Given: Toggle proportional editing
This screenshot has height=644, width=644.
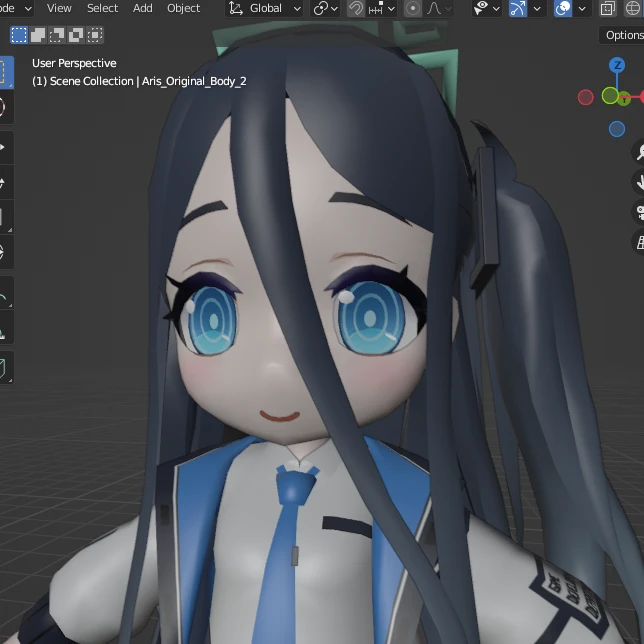Looking at the screenshot, I should pyautogui.click(x=412, y=8).
